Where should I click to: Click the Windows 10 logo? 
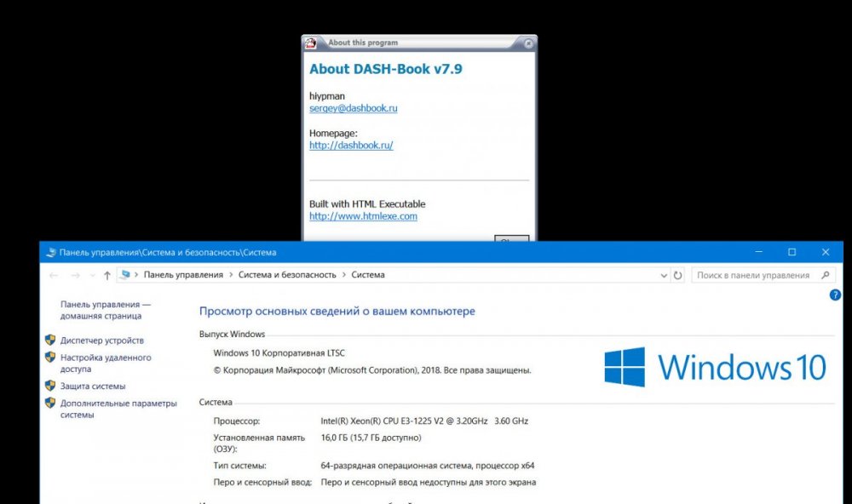click(715, 367)
